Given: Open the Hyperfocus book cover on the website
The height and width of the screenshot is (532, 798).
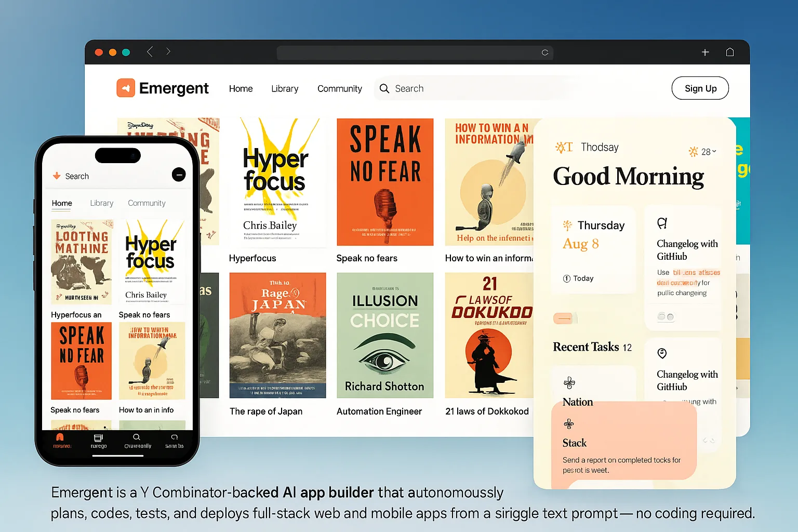Looking at the screenshot, I should [277, 182].
